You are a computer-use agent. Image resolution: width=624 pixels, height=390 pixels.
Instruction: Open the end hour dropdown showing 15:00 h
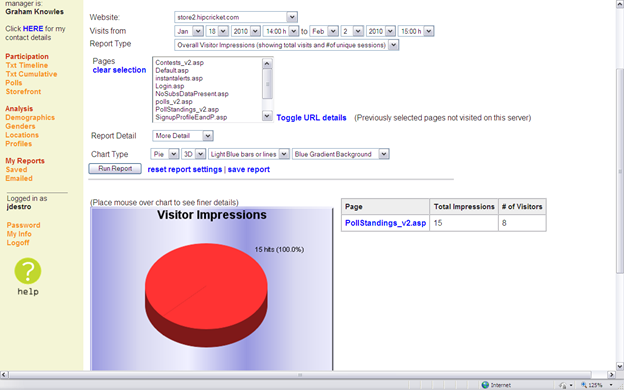pos(416,31)
